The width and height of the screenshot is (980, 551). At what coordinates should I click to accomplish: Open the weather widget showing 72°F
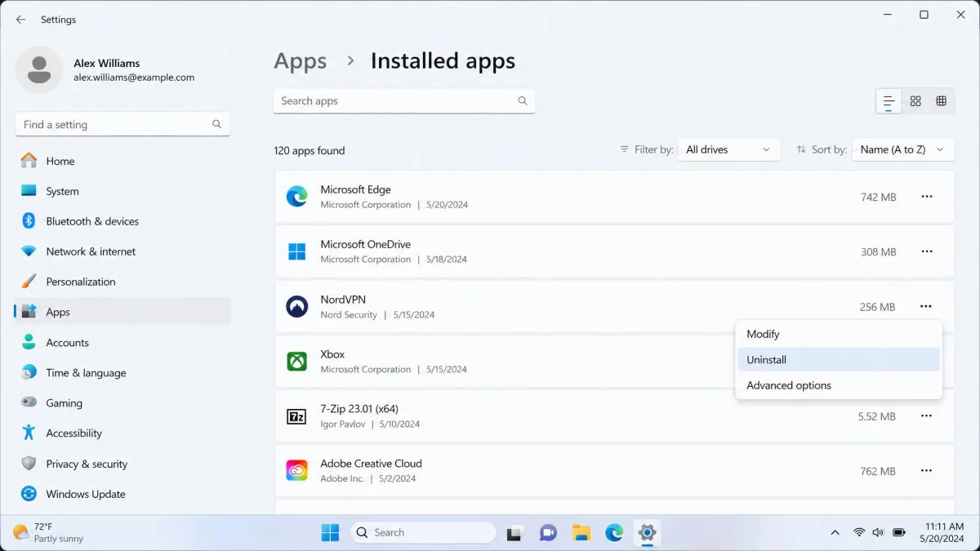click(x=49, y=533)
